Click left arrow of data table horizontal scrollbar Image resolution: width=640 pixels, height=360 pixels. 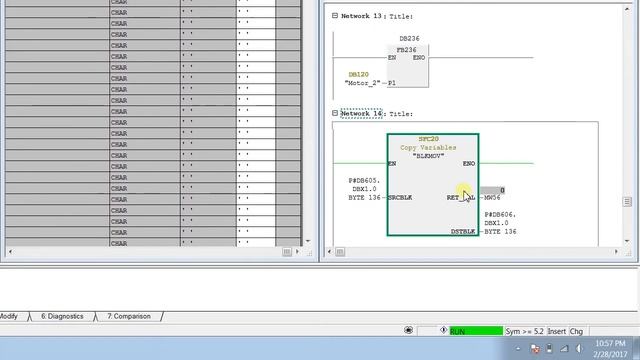(x=10, y=252)
